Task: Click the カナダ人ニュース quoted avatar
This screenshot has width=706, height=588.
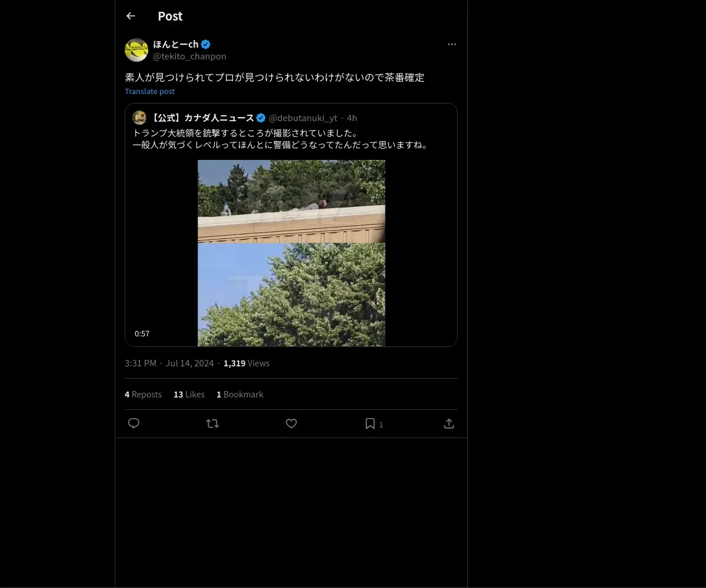Action: 139,118
